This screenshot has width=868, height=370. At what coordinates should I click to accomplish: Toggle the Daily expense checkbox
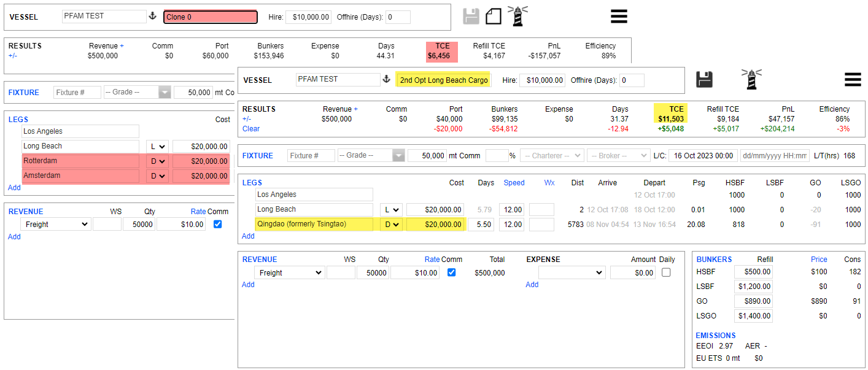(x=666, y=272)
